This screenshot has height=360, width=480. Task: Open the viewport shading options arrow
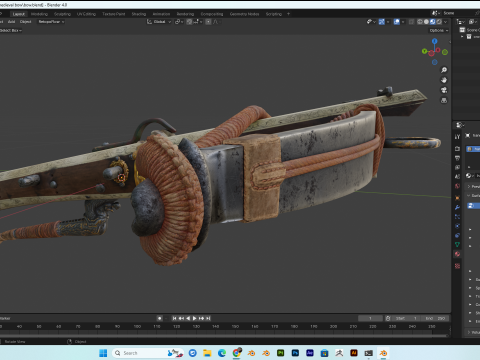click(x=446, y=22)
